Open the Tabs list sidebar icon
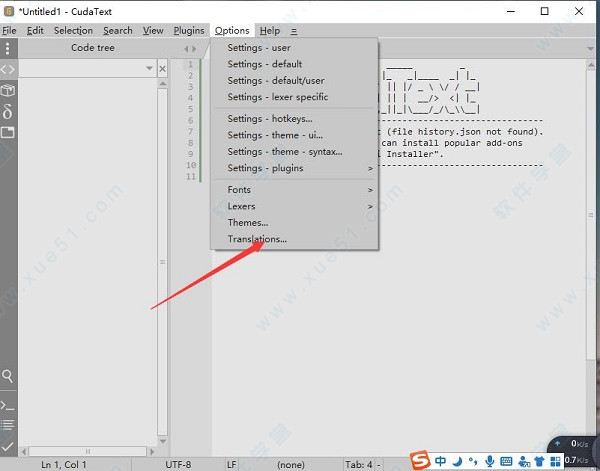 click(8, 132)
